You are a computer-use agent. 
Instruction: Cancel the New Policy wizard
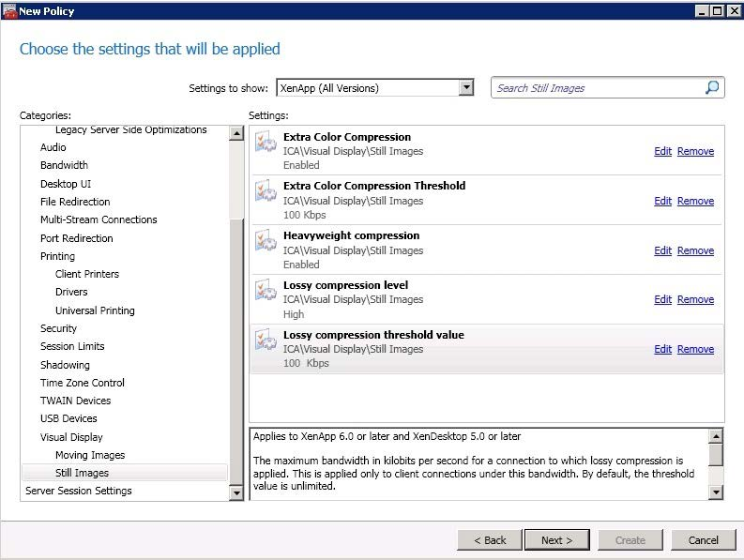pyautogui.click(x=704, y=540)
